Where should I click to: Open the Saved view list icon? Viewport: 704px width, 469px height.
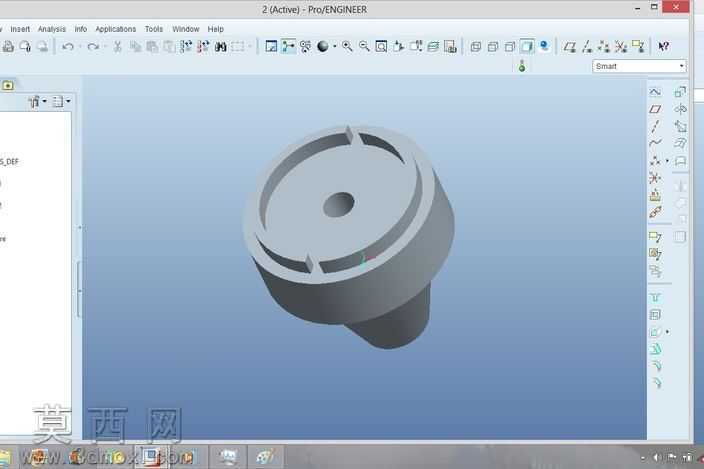(416, 46)
